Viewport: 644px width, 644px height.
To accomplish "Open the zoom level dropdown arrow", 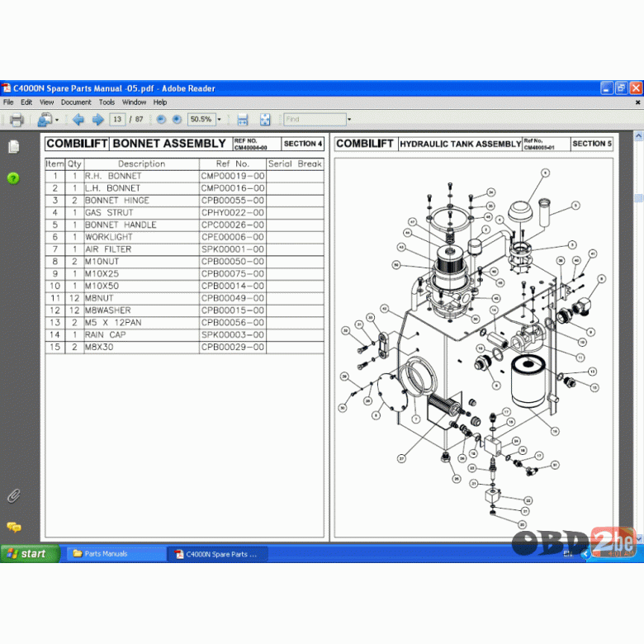I will click(219, 120).
